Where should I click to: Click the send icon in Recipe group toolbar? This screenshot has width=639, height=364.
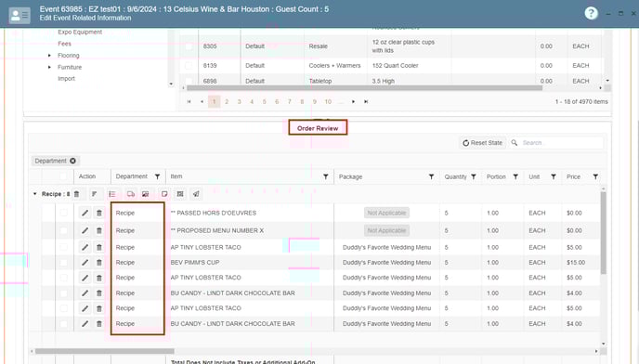[x=196, y=194]
